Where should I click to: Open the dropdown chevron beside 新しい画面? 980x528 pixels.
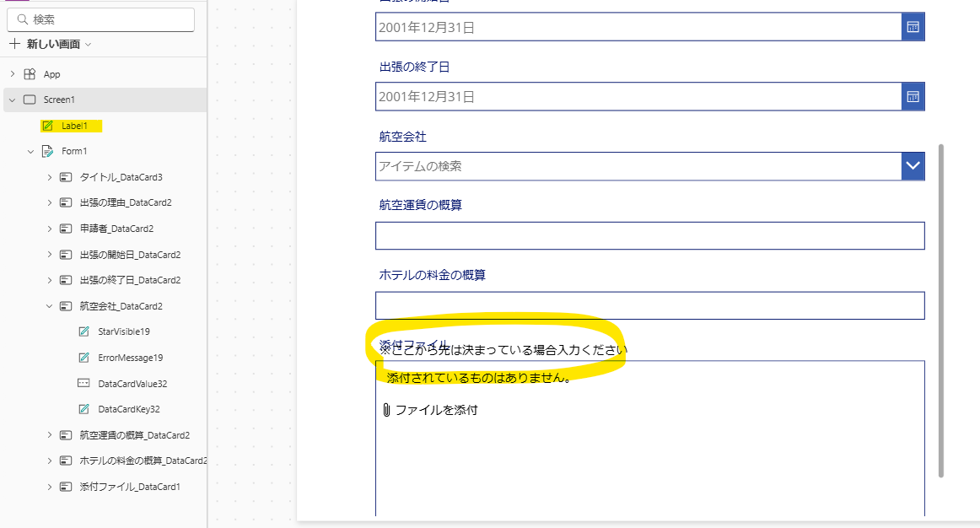point(88,45)
